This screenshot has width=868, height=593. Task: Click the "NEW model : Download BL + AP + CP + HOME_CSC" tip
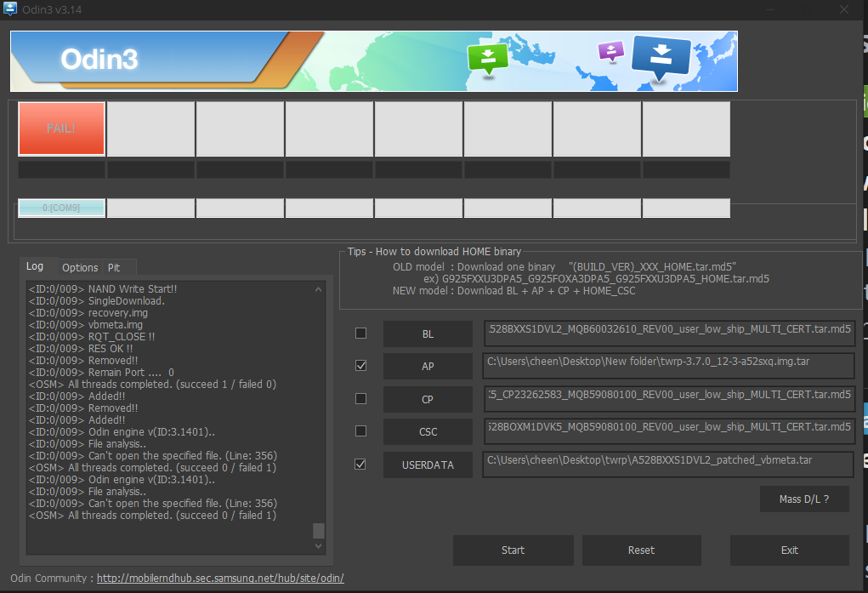513,291
